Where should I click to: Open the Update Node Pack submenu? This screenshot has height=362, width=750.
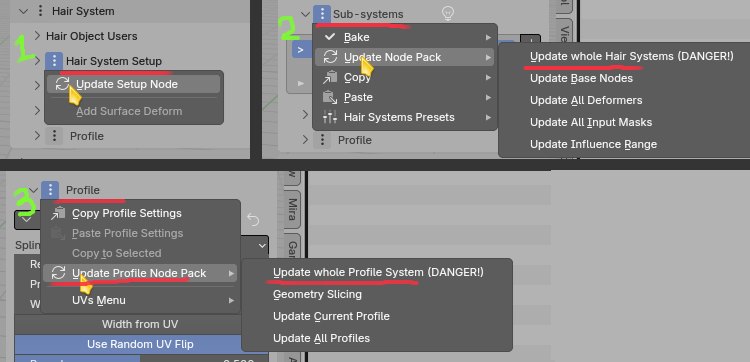(406, 57)
